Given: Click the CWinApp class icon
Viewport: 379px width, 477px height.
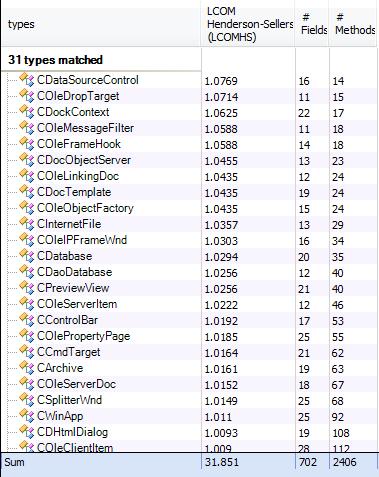Looking at the screenshot, I should point(27,416).
